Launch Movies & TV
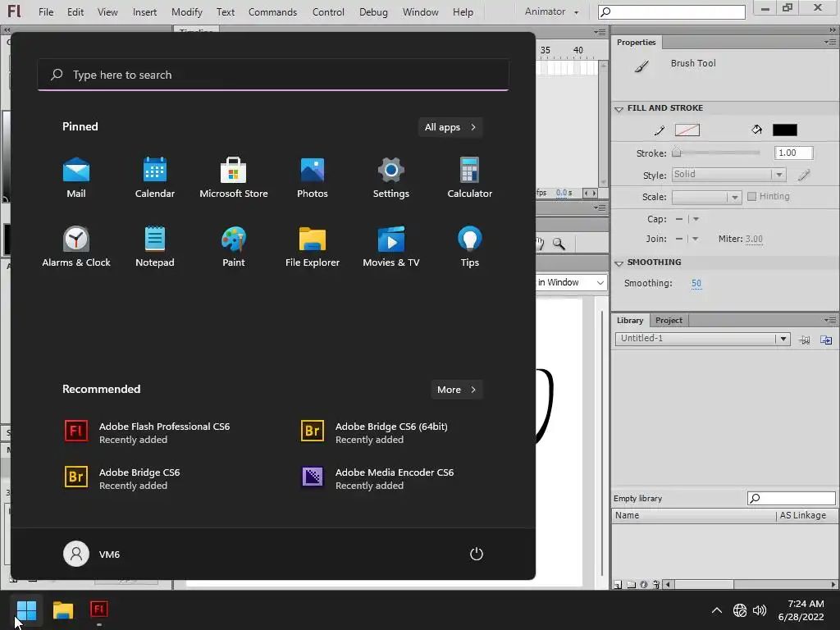This screenshot has height=630, width=840. [391, 247]
